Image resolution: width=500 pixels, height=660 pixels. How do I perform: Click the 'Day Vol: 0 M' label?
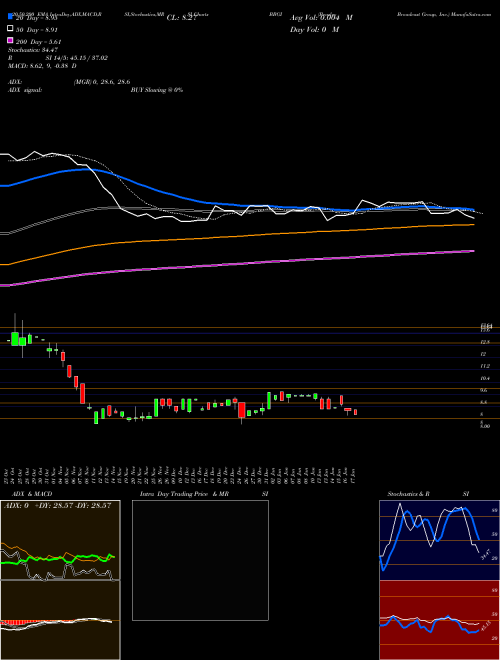tap(314, 30)
